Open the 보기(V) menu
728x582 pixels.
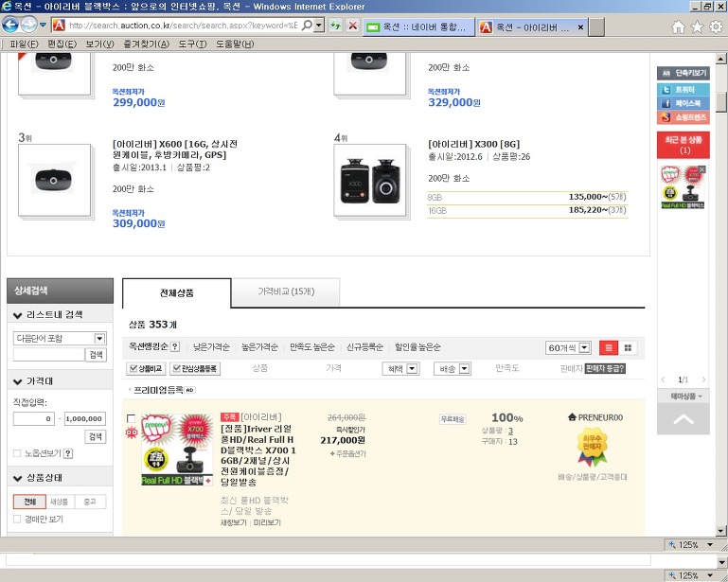click(99, 44)
